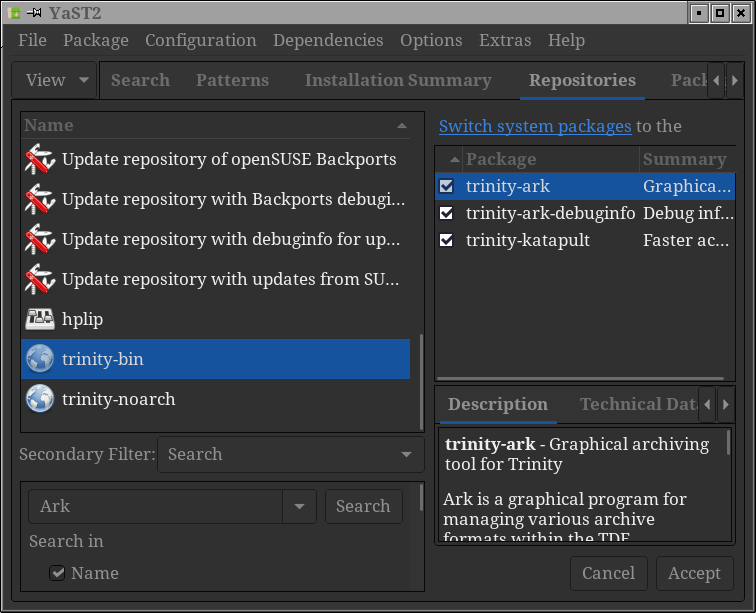Open the Options menu
Image resolution: width=756 pixels, height=613 pixels.
pyautogui.click(x=431, y=40)
